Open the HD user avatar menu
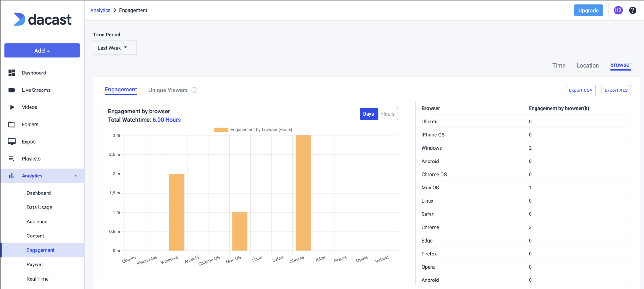This screenshot has height=289, width=644. coord(618,10)
